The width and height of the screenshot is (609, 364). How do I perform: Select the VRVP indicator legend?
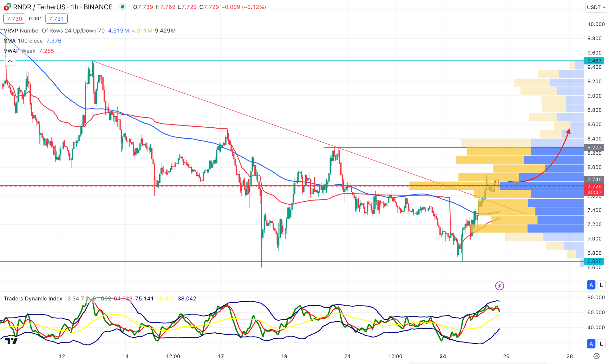[54, 31]
